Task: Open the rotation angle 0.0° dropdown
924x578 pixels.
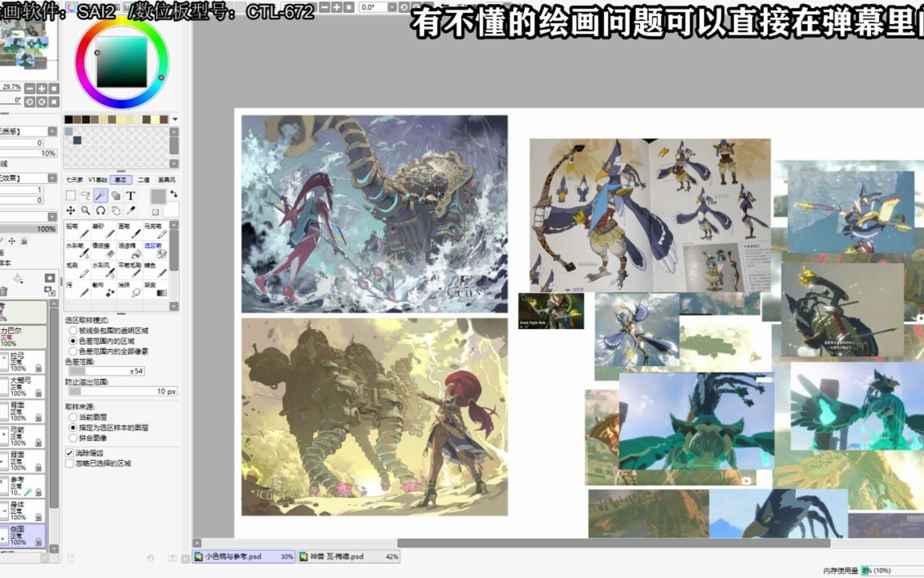Action: pyautogui.click(x=392, y=7)
